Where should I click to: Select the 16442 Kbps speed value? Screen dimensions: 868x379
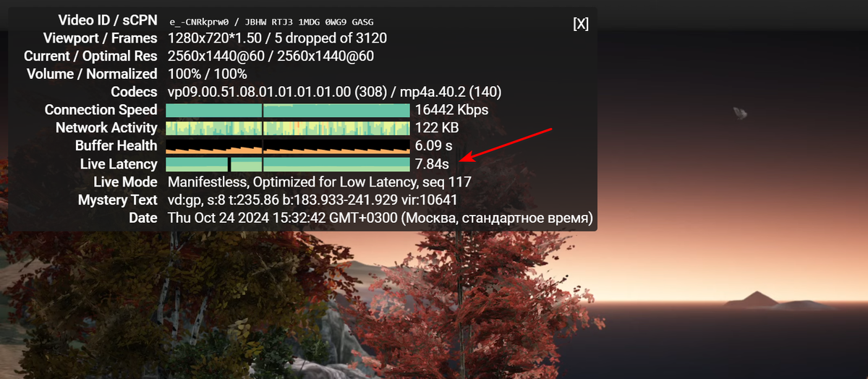(x=451, y=110)
